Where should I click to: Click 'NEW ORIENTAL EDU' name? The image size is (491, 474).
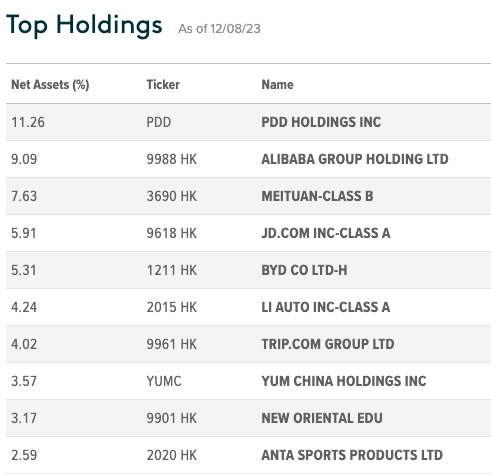point(322,418)
